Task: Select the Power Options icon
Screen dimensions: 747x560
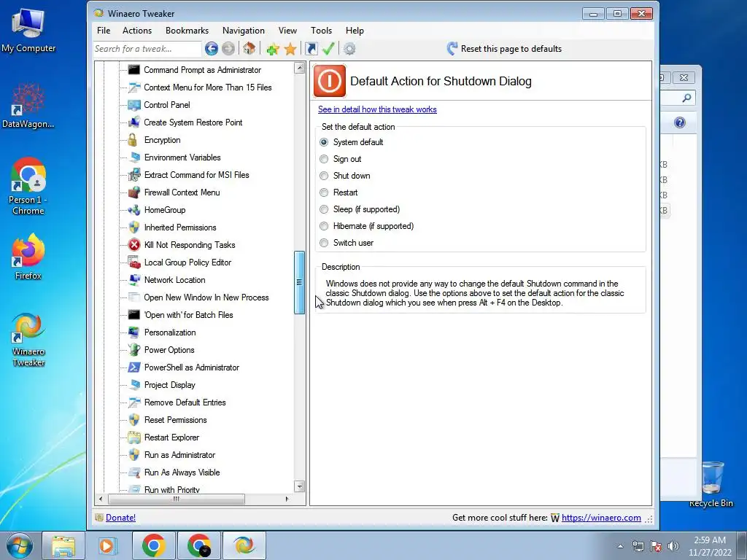Action: point(134,350)
